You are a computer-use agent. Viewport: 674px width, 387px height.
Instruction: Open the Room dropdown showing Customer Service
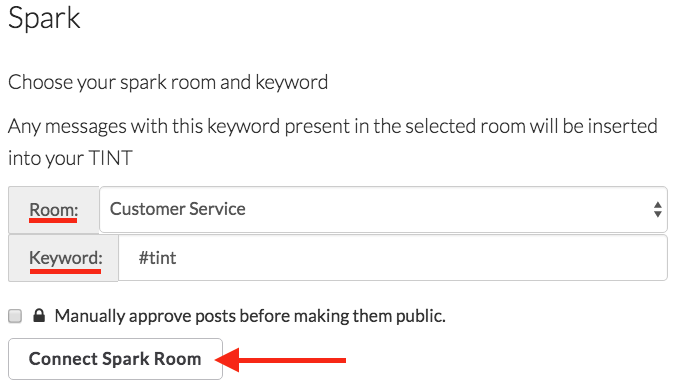383,209
